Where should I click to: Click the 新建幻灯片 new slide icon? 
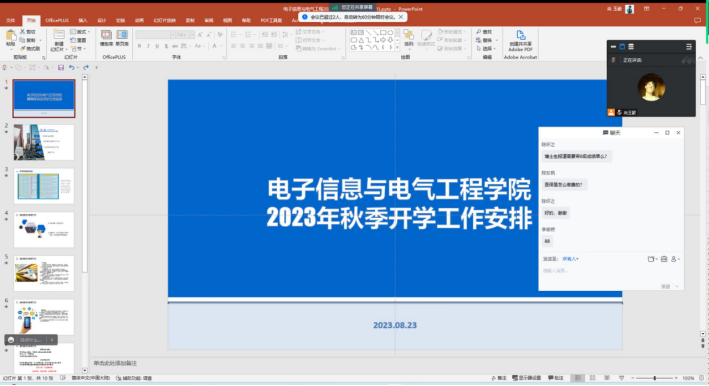pyautogui.click(x=59, y=36)
